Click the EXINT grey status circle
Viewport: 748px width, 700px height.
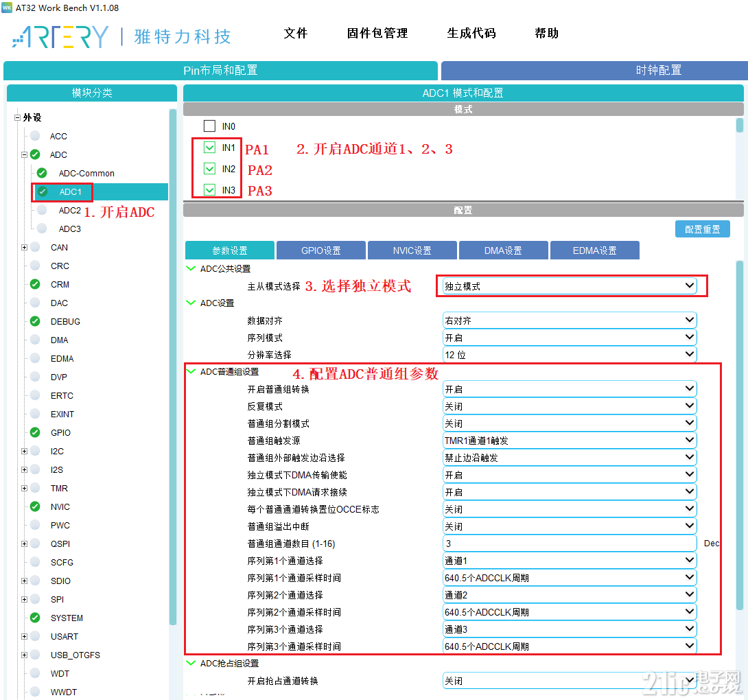click(x=35, y=414)
